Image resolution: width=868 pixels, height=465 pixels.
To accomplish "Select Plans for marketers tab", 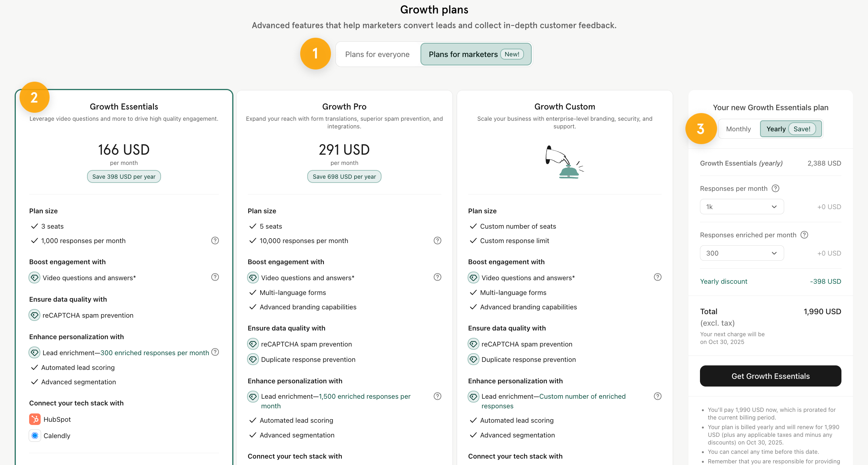I will [x=476, y=54].
